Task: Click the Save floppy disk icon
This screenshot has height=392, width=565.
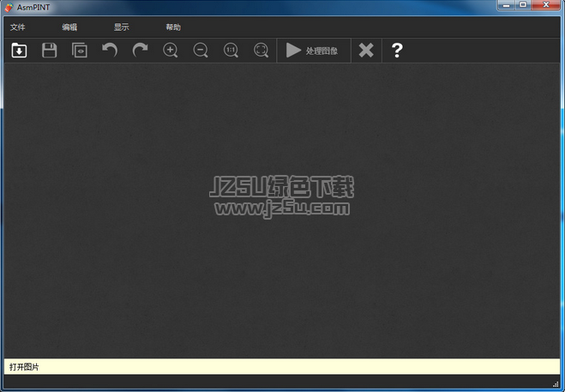Action: point(50,50)
